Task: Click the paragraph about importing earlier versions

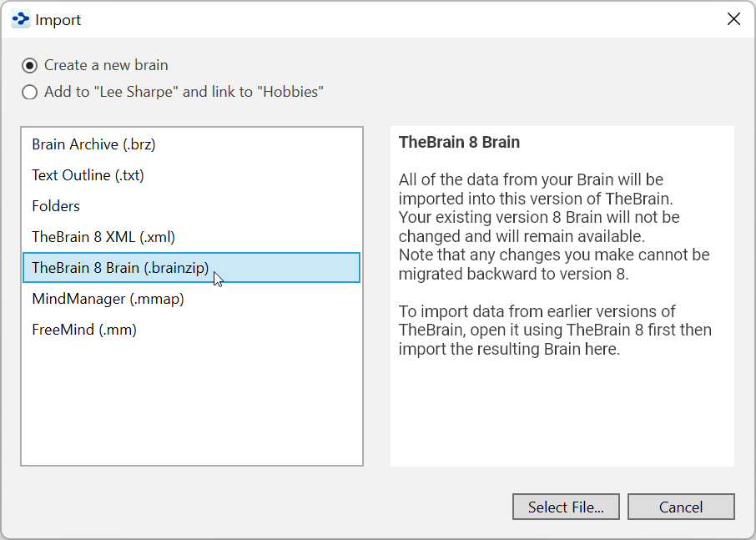Action: [x=555, y=330]
